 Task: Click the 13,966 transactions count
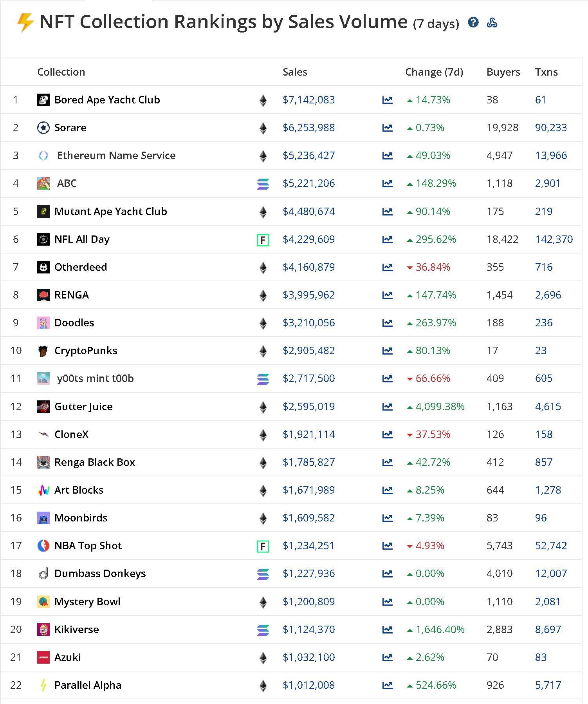[551, 156]
